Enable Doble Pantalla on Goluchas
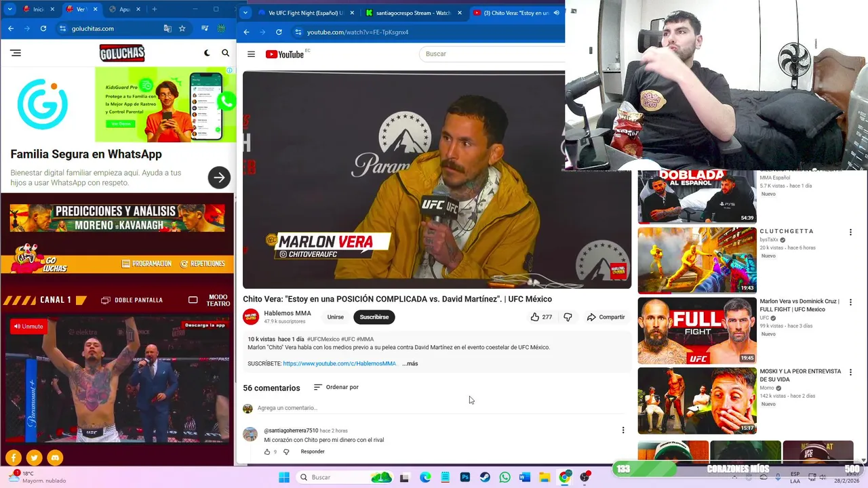Viewport: 868px width, 488px height. point(132,300)
